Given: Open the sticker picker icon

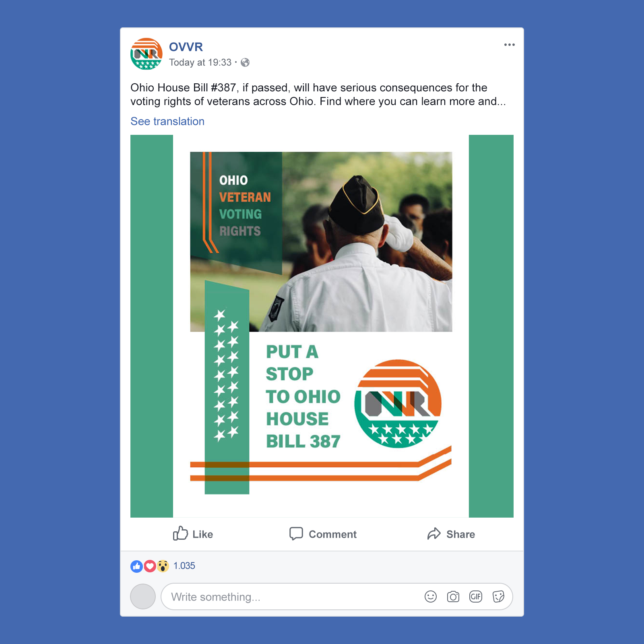Looking at the screenshot, I should pos(498,597).
